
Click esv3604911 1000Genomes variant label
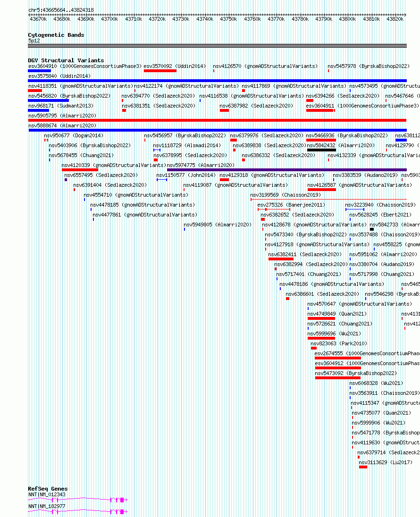tap(362, 106)
